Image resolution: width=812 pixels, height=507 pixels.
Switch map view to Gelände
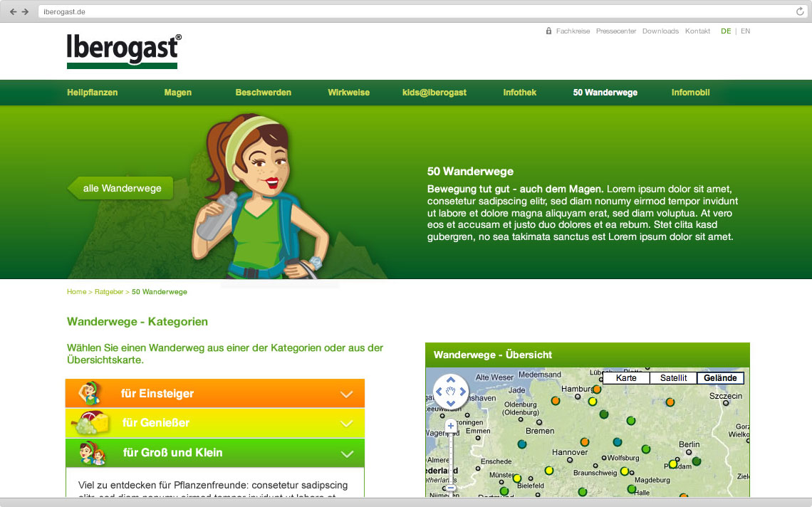[720, 378]
